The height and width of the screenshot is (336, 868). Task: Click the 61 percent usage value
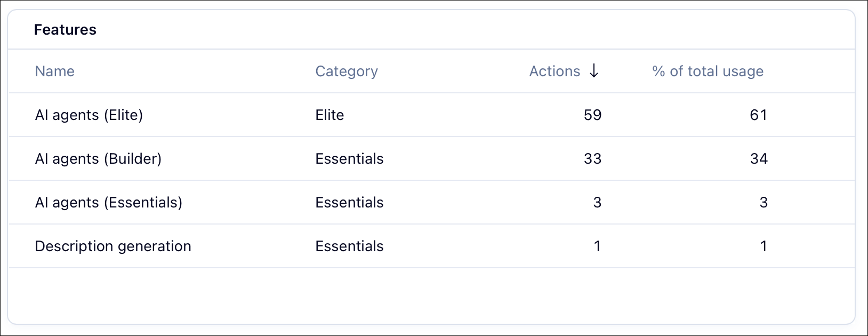(x=759, y=115)
